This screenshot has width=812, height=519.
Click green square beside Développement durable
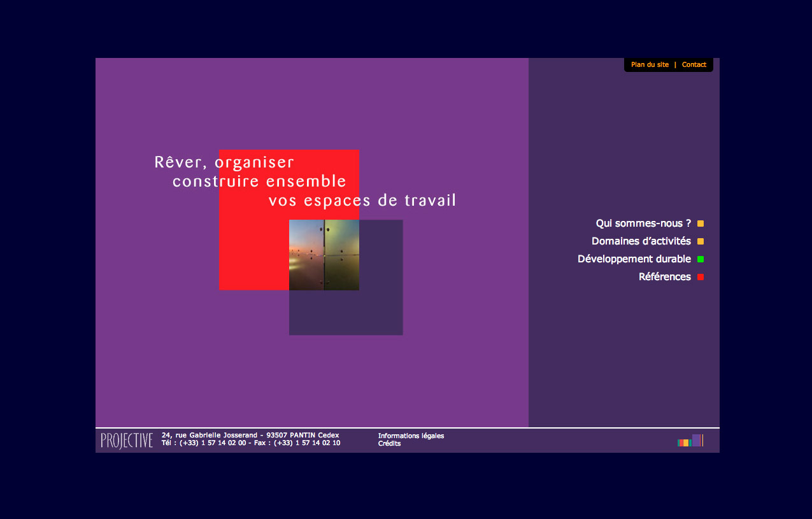pos(701,259)
